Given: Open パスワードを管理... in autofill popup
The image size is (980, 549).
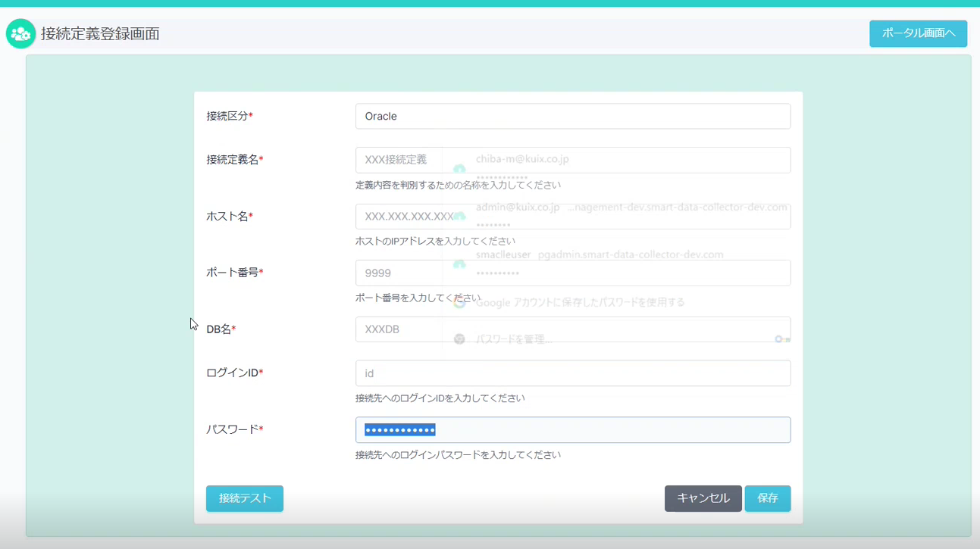Looking at the screenshot, I should [x=513, y=339].
